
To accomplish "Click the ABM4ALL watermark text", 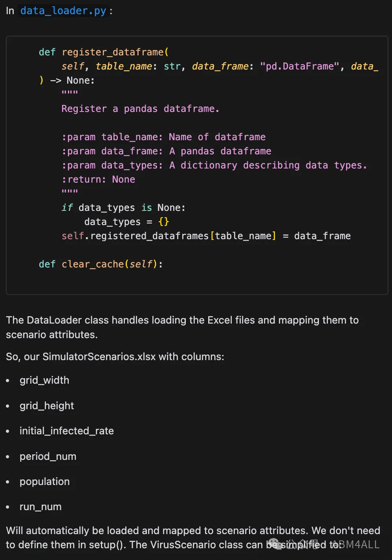I will pos(356,544).
